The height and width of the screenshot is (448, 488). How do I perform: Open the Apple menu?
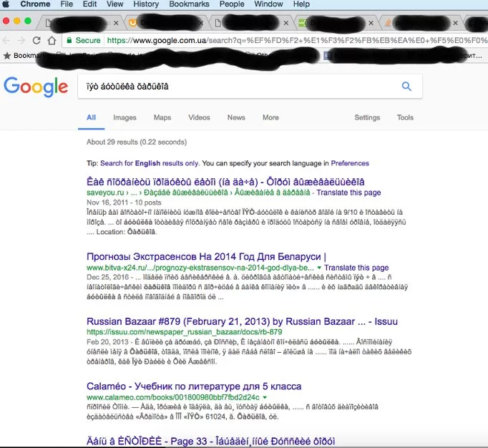click(6, 4)
